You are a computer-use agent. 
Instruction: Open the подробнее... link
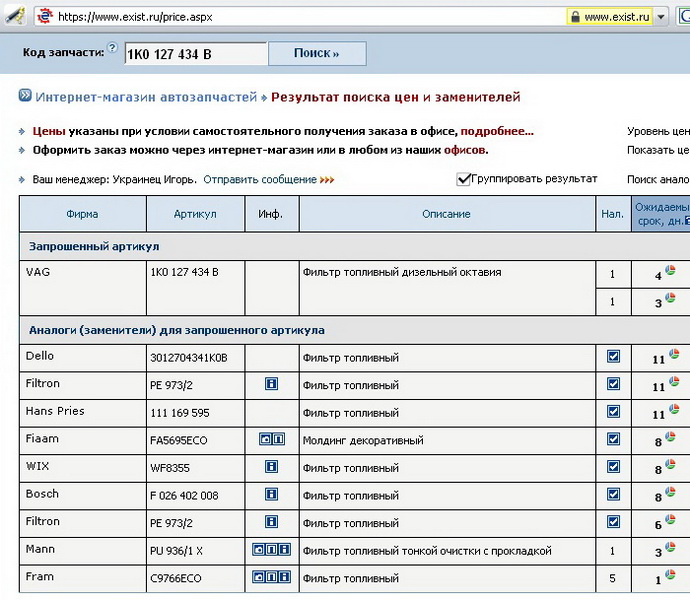(497, 131)
